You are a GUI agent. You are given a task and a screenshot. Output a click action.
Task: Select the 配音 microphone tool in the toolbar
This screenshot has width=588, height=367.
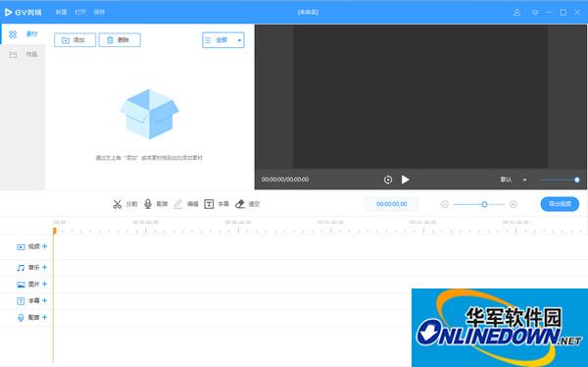tap(156, 204)
